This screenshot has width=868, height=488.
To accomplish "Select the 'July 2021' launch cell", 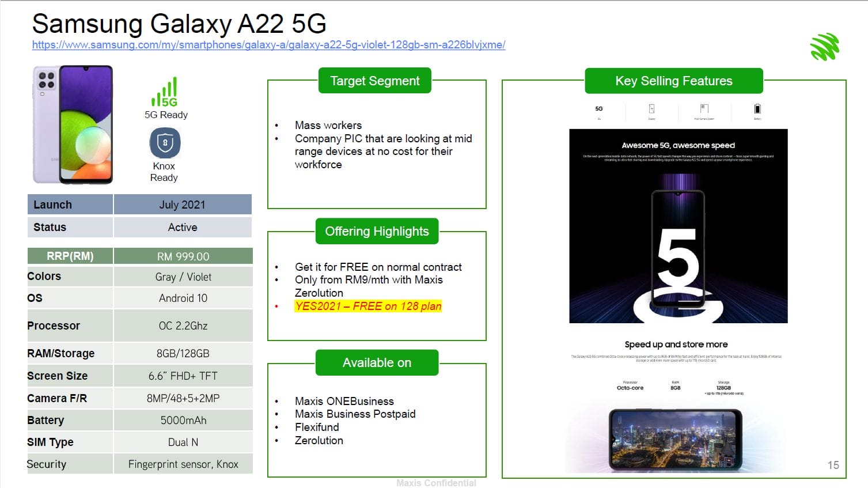I will pyautogui.click(x=183, y=205).
